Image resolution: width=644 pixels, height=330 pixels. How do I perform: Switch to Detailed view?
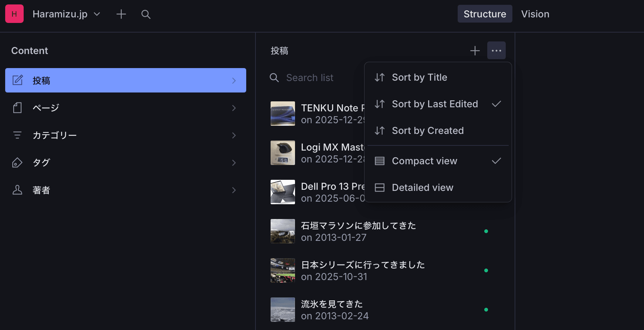(422, 188)
